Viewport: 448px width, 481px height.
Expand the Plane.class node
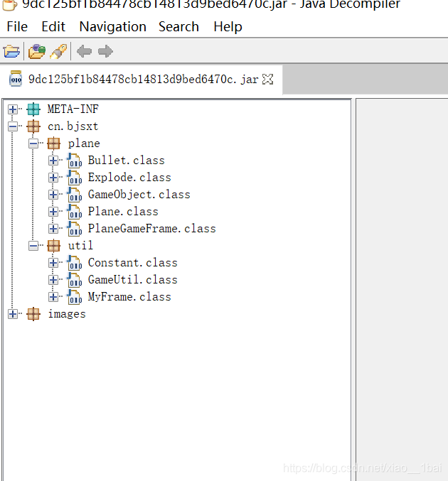point(53,212)
